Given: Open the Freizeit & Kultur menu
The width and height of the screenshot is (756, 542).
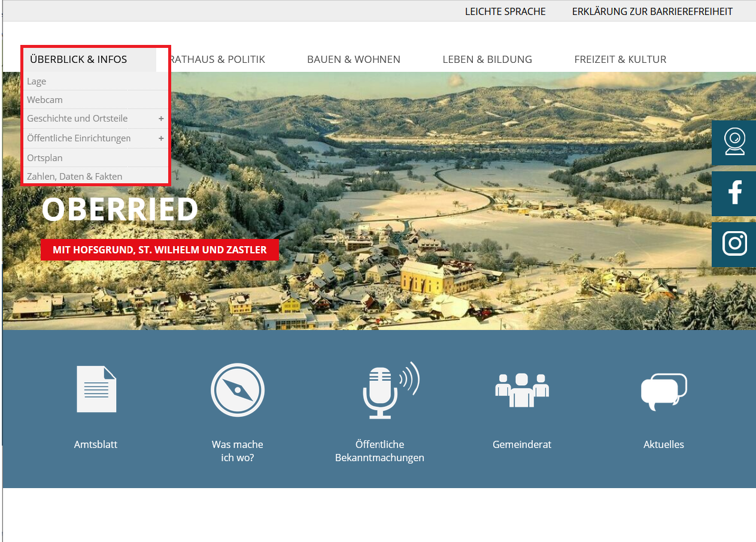Looking at the screenshot, I should (620, 59).
